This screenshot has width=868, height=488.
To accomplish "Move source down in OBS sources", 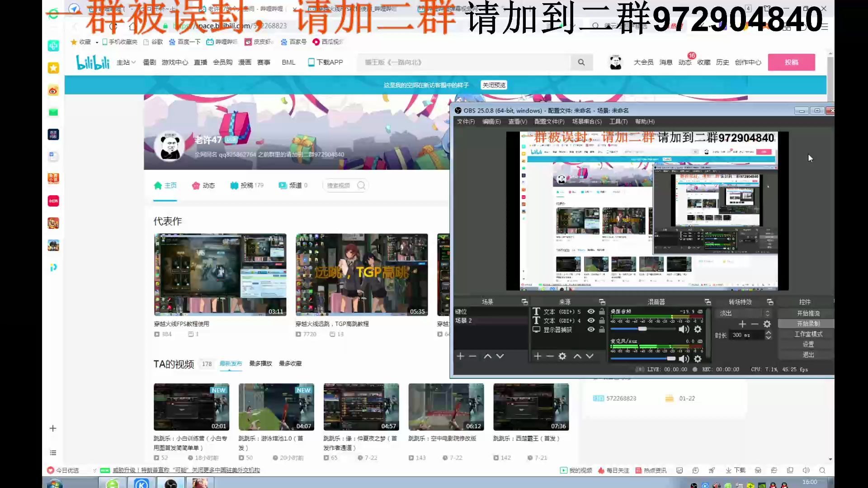I will (590, 356).
